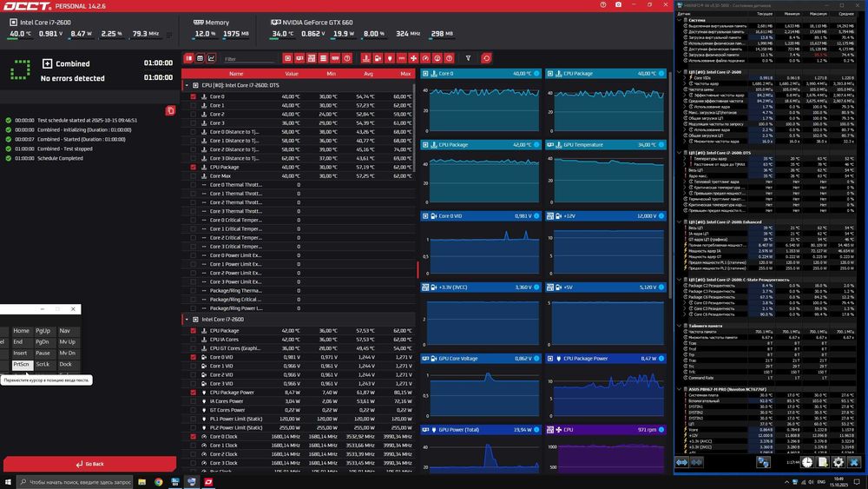Open Chrome from the Windows taskbar

click(158, 482)
